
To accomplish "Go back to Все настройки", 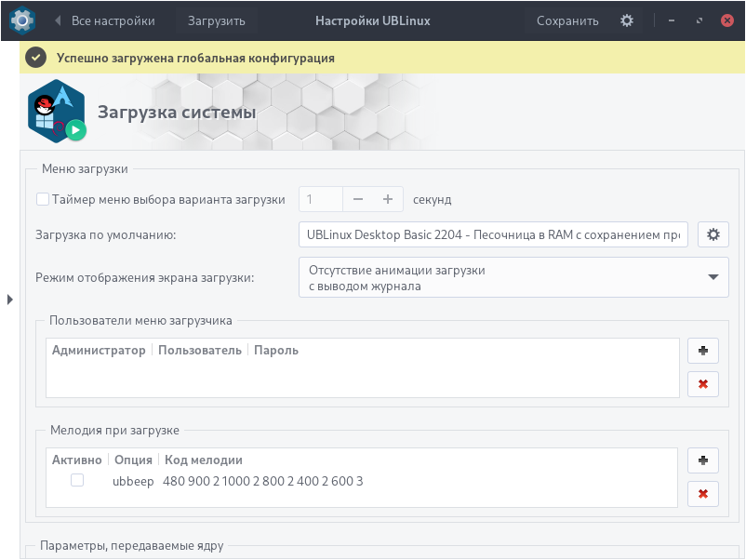I will (104, 20).
